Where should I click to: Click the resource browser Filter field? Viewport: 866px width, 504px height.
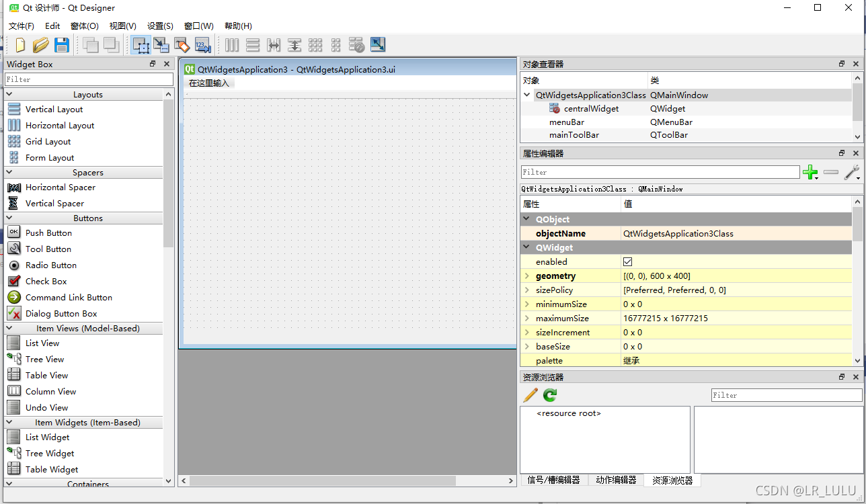coord(787,395)
